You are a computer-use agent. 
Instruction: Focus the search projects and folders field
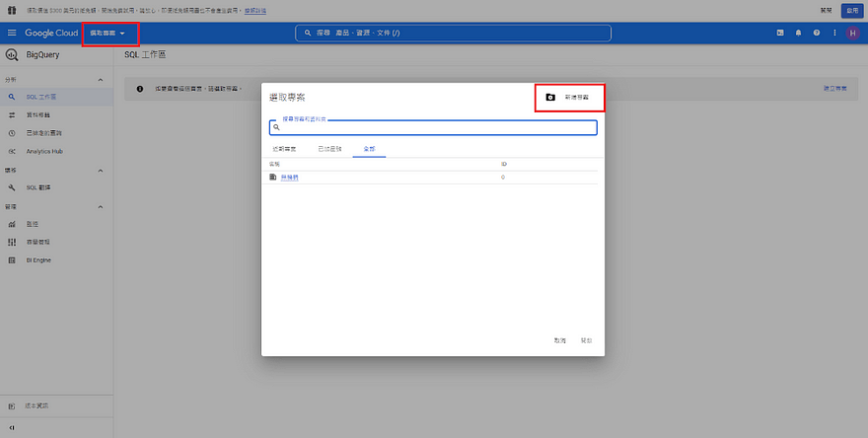coord(433,127)
